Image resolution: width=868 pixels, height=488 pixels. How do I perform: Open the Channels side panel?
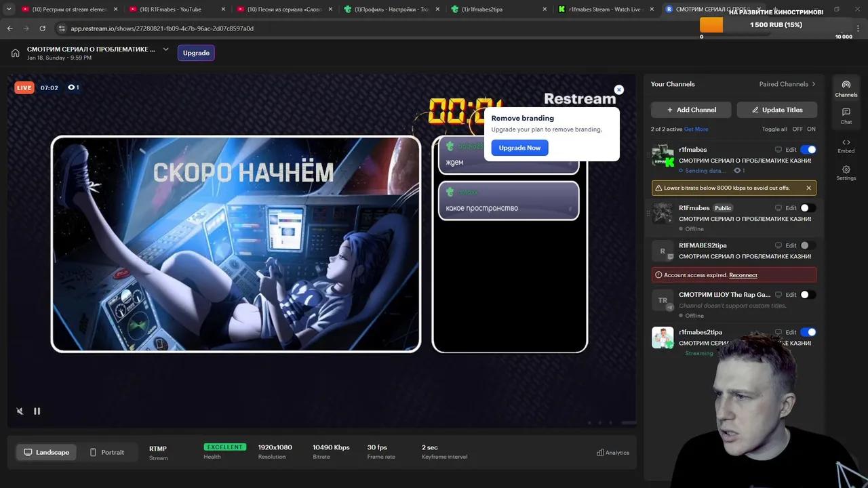[846, 89]
